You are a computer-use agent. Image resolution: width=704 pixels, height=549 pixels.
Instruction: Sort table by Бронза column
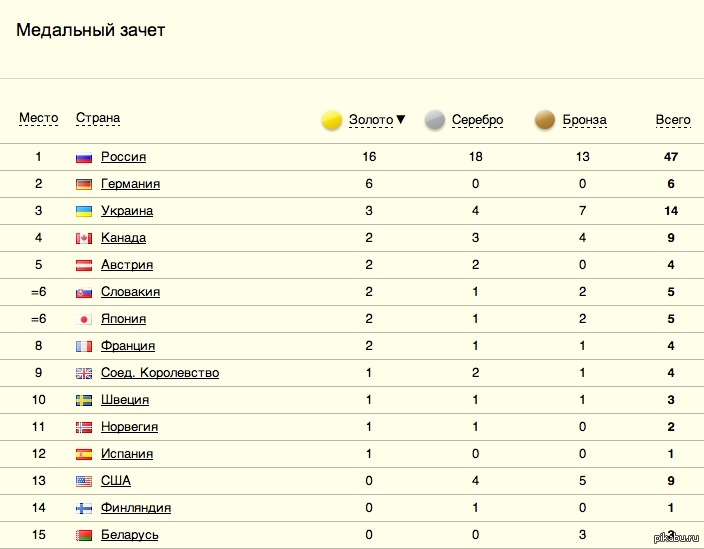[585, 120]
